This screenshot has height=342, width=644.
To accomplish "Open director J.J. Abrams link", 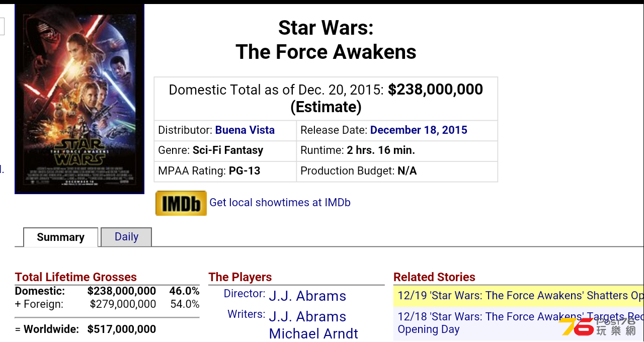I will coord(307,296).
